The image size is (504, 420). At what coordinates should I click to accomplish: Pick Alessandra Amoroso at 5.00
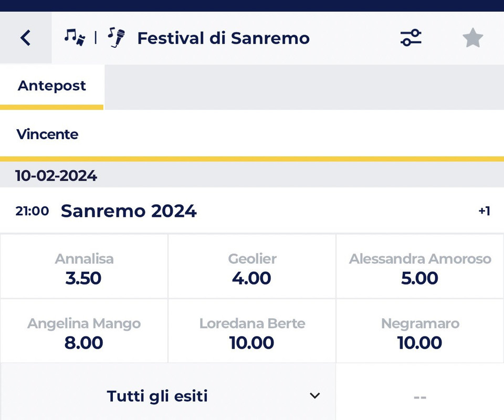point(420,267)
